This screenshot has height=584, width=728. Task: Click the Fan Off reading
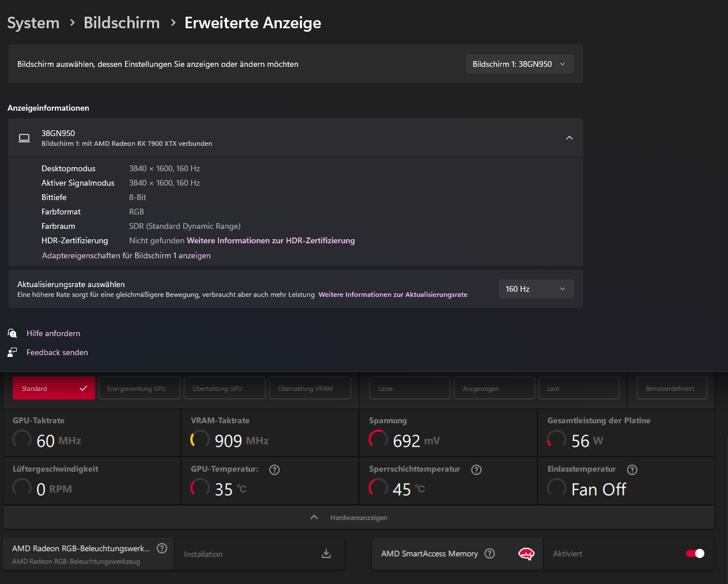(598, 489)
